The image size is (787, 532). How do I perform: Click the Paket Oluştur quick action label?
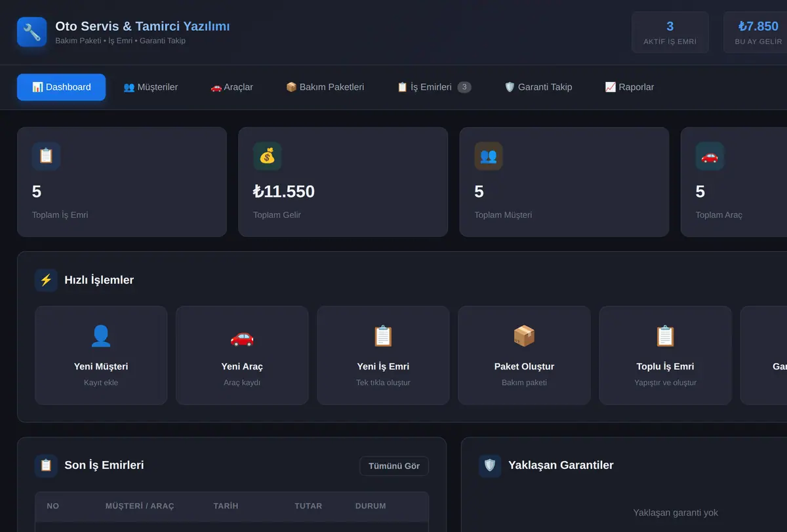pyautogui.click(x=524, y=367)
